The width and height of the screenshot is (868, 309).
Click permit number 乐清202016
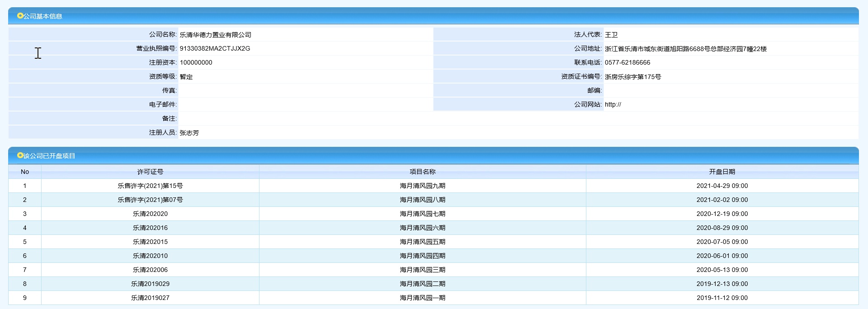pos(150,228)
